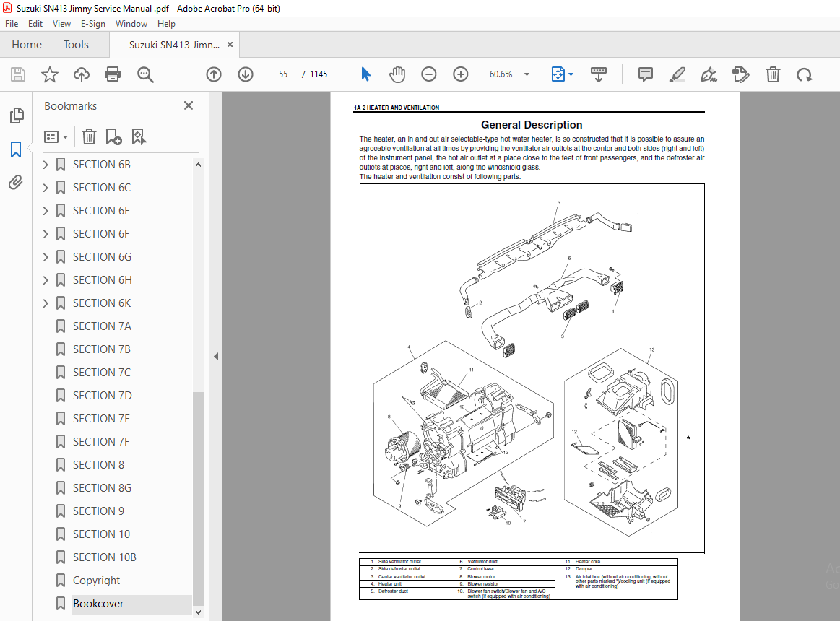Open the Help menu
The image size is (840, 621).
pos(166,24)
